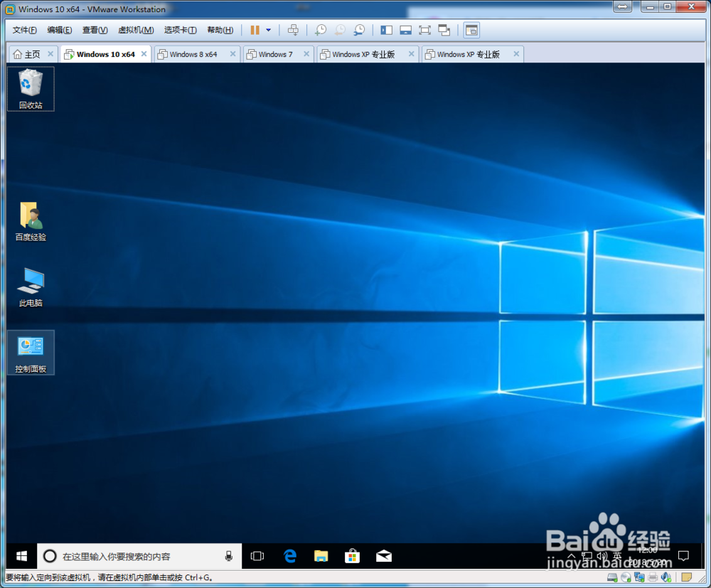The height and width of the screenshot is (588, 711).
Task: Open the 查看(V) menu
Action: (95, 30)
